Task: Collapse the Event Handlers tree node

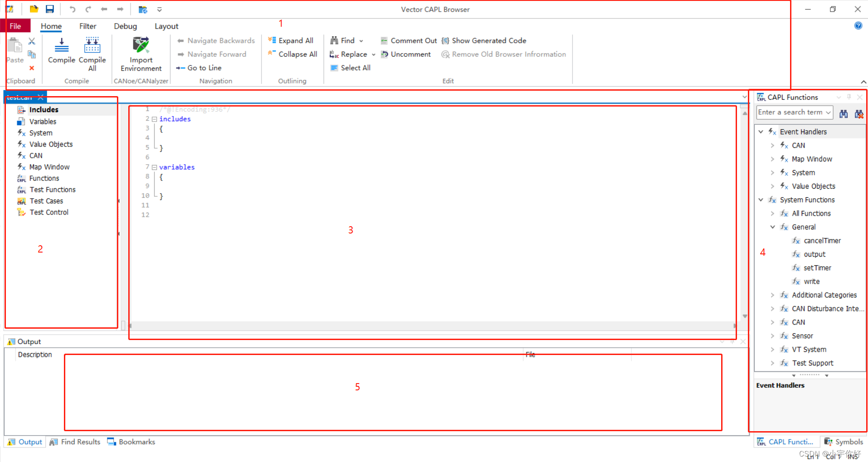Action: [761, 132]
